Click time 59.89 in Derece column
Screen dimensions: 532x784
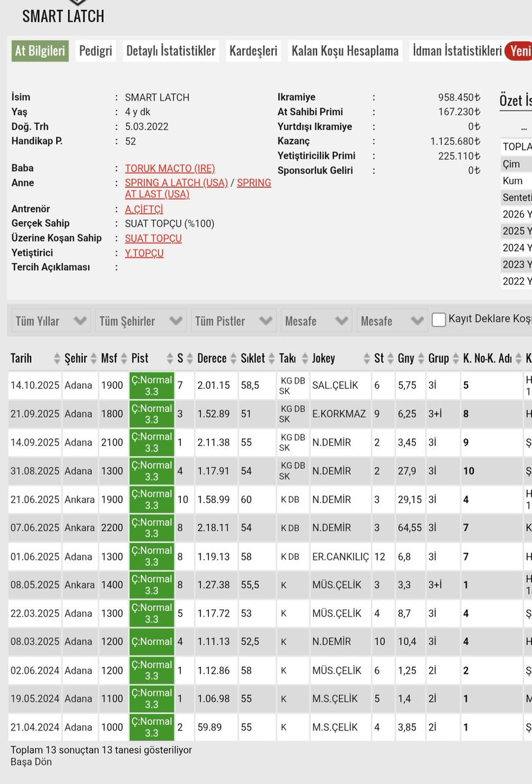point(210,727)
